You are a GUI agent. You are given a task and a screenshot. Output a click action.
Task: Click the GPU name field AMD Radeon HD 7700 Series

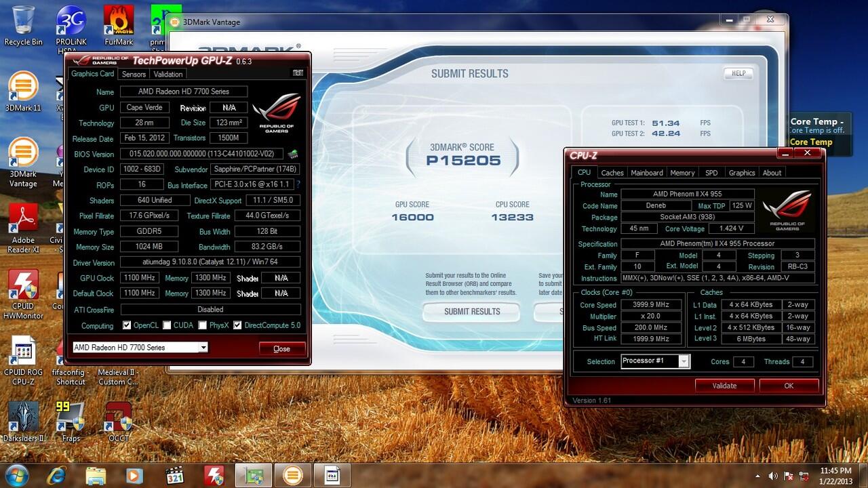coord(184,91)
